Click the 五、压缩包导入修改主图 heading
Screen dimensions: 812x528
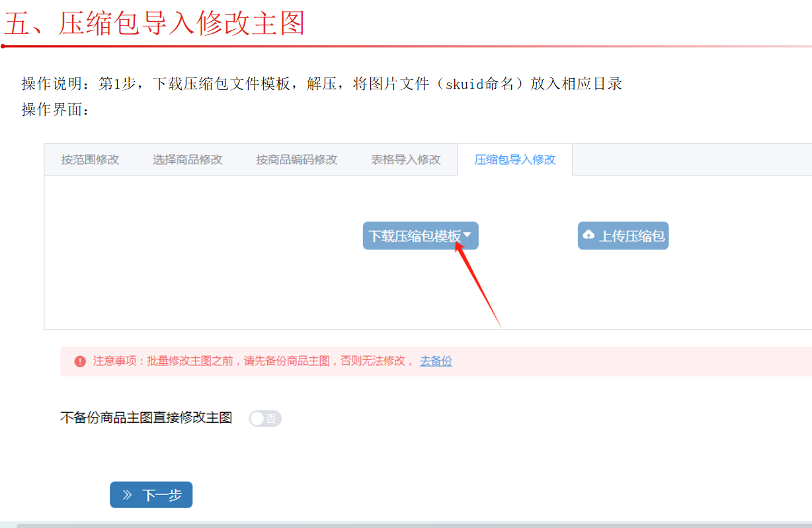(x=155, y=24)
